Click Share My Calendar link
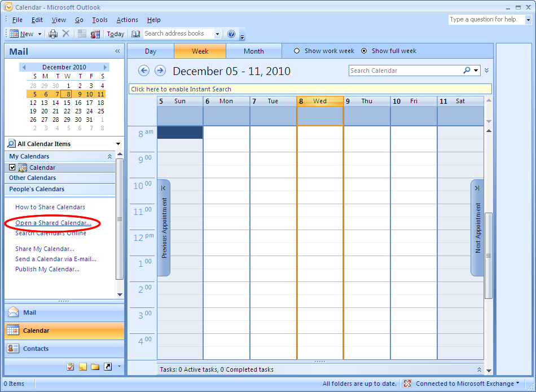Image resolution: width=536 pixels, height=392 pixels. coord(45,249)
